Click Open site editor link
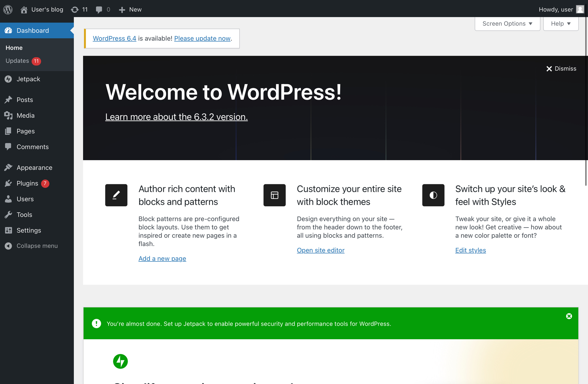This screenshot has height=384, width=588. (x=321, y=250)
